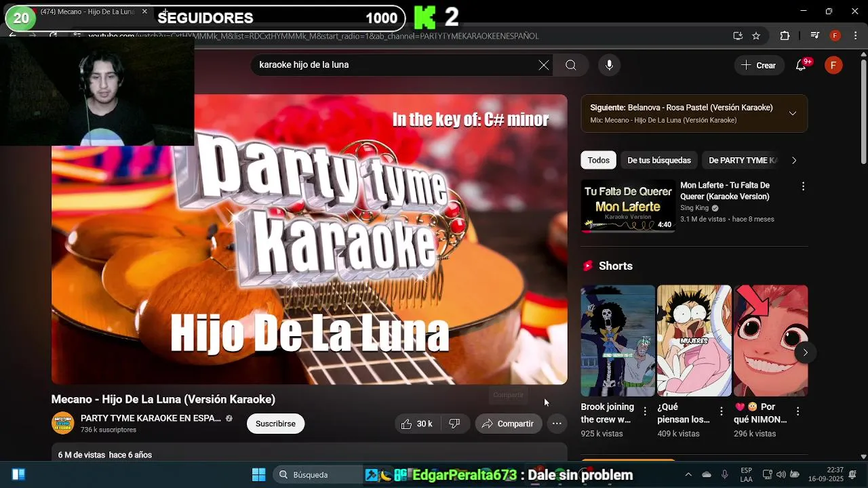This screenshot has height=488, width=868.
Task: Click the Crear button
Action: point(759,65)
